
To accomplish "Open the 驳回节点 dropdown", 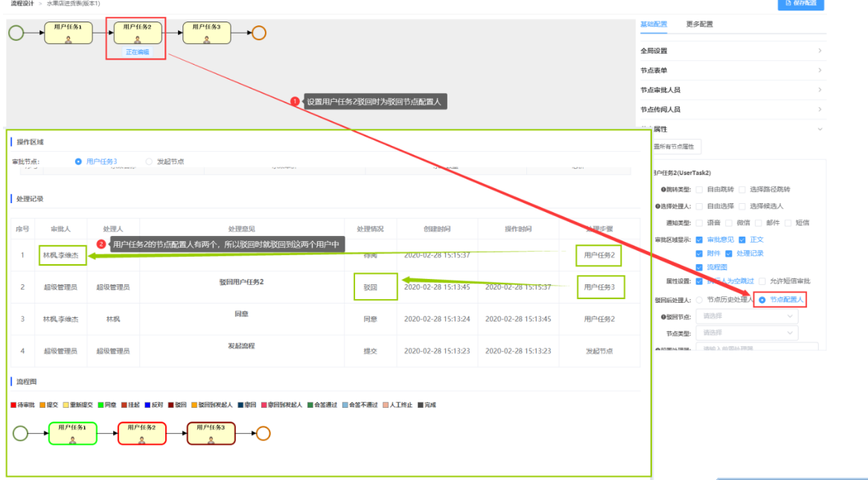I will 747,316.
